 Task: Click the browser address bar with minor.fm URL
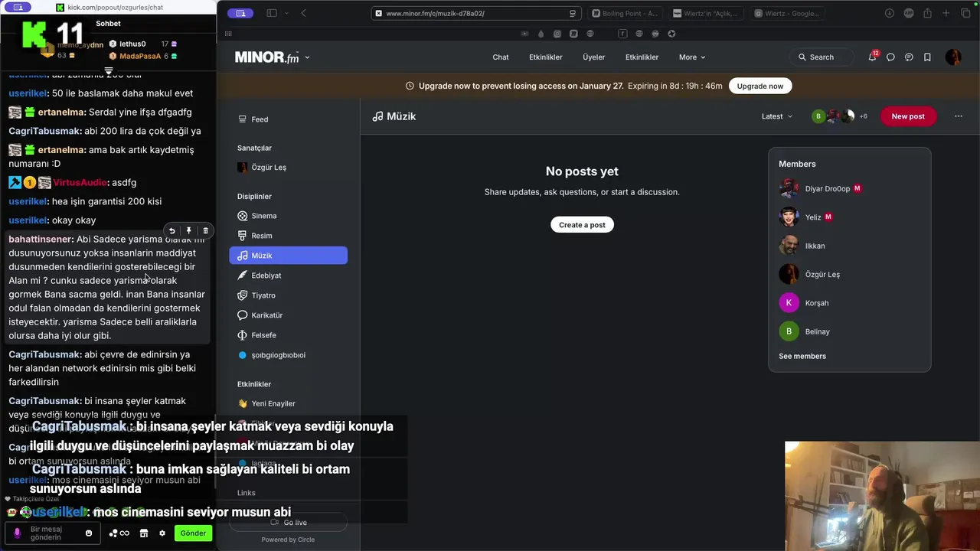475,13
